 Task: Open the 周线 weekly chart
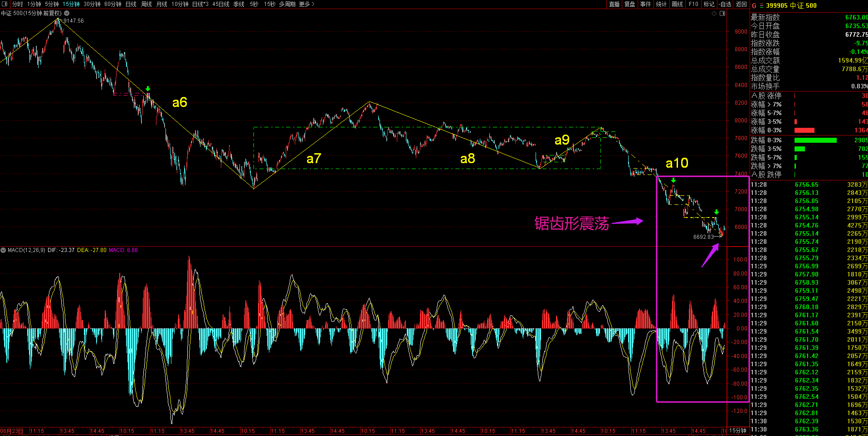146,4
